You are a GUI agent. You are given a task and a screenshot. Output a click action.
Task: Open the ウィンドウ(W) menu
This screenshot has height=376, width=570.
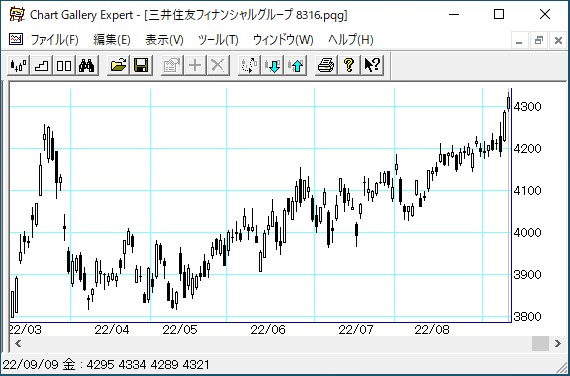tap(283, 40)
